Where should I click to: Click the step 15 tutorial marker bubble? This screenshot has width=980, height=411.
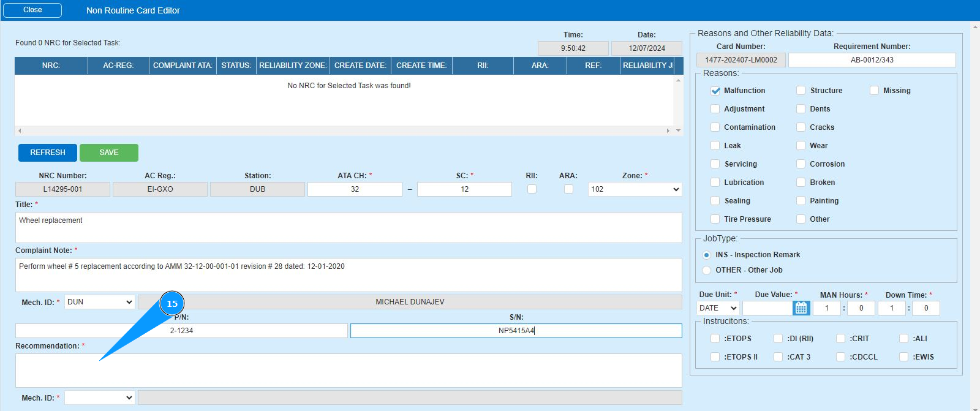click(x=172, y=304)
